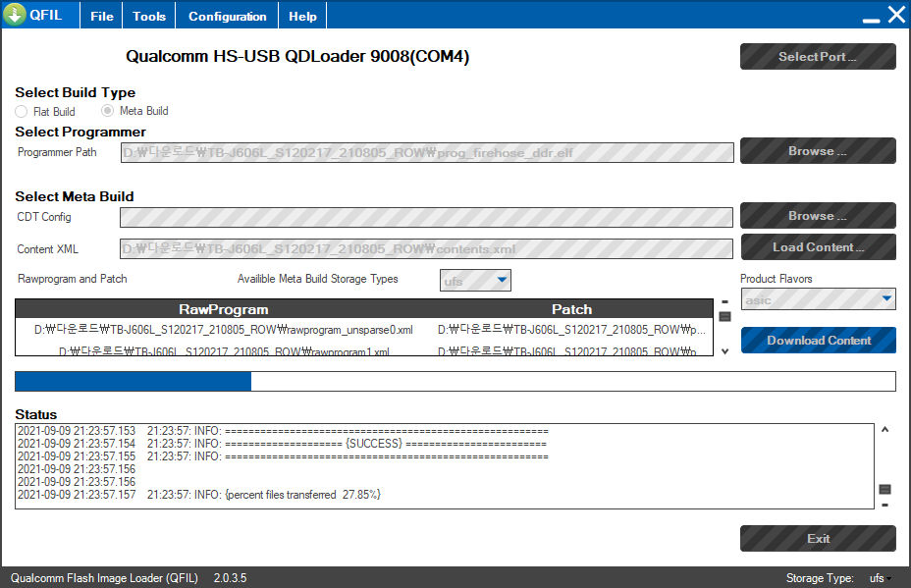
Task: Click the Load Content button
Action: (818, 247)
